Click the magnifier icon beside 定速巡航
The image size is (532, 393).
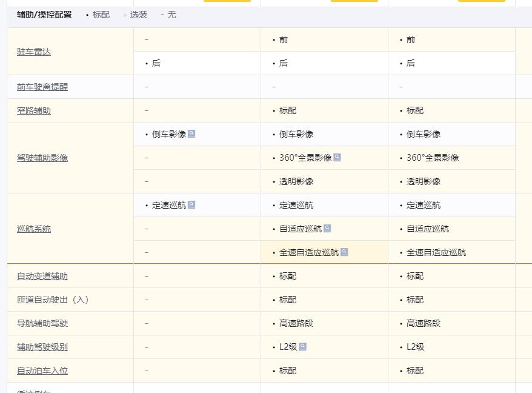191,205
